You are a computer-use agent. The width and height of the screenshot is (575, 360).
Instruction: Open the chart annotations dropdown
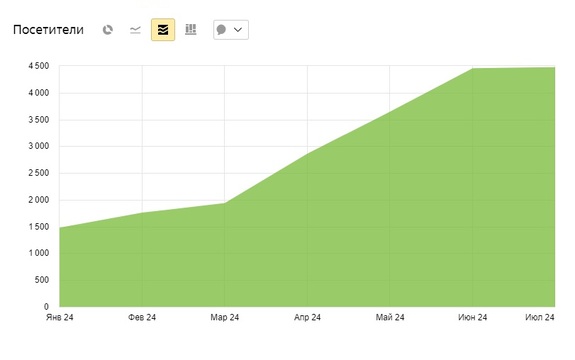[231, 30]
